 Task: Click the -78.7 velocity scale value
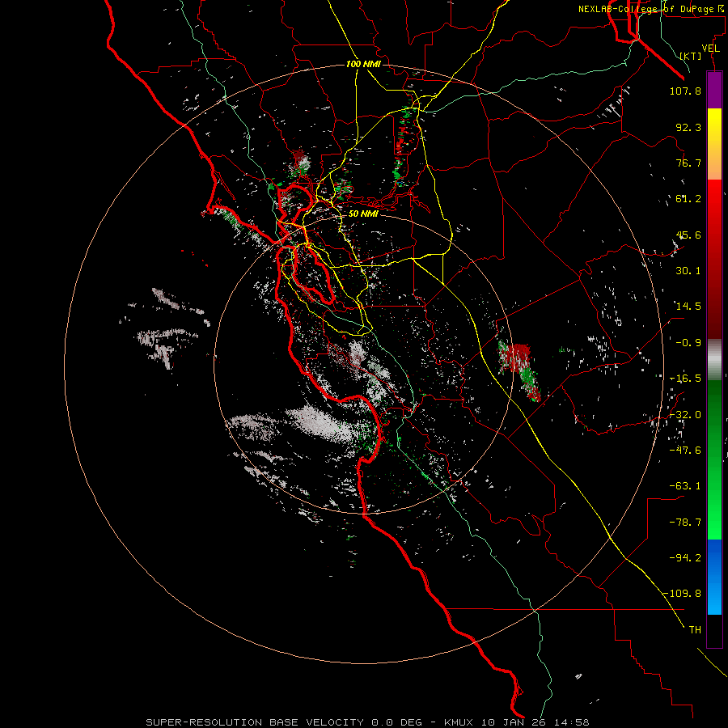tap(685, 523)
